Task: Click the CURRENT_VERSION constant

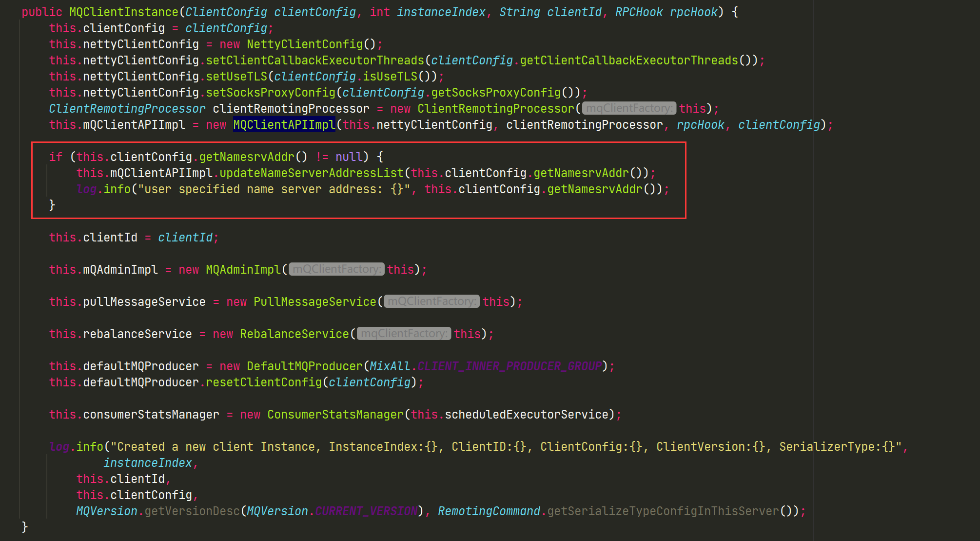Action: (x=366, y=511)
